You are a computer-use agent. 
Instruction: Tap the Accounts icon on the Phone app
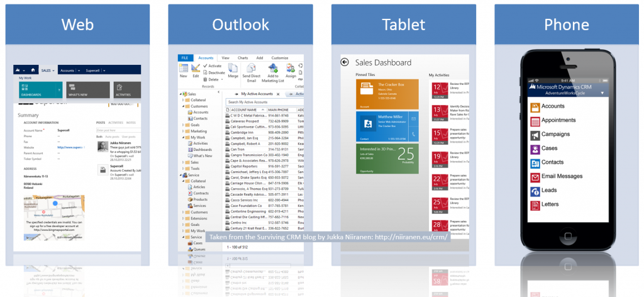(x=535, y=108)
